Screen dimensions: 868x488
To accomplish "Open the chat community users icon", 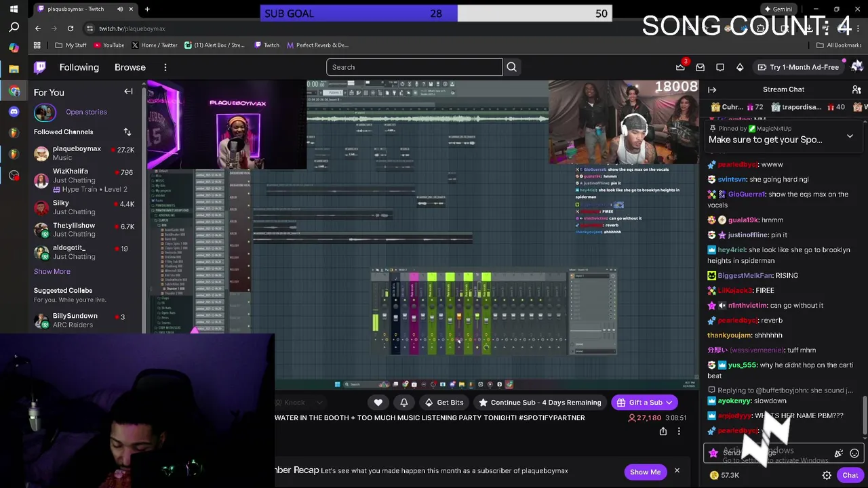I will tap(856, 89).
